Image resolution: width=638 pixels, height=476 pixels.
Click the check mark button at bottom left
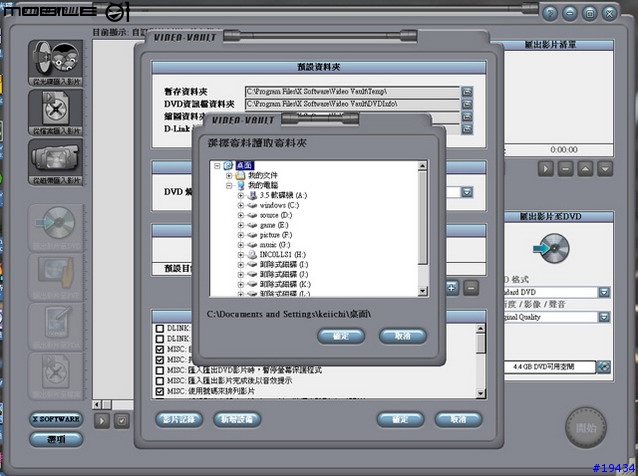coord(122,421)
